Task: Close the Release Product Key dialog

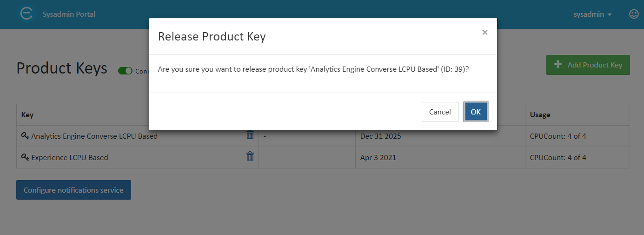Action: tap(485, 32)
